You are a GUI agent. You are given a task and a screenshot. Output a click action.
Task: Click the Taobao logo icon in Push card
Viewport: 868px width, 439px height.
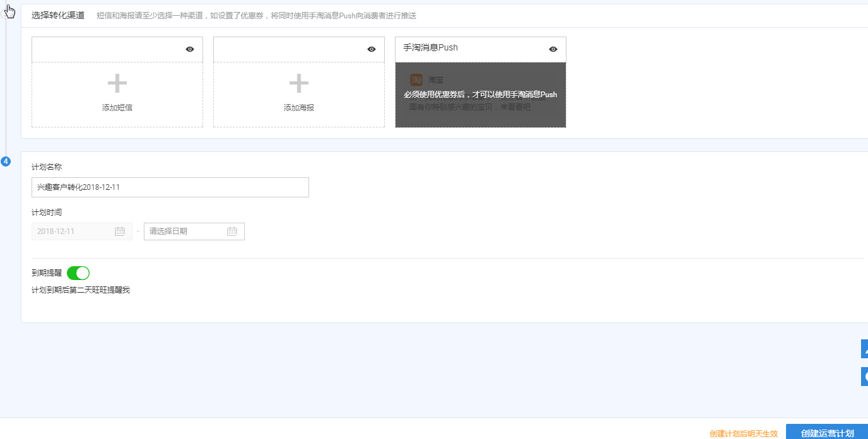click(x=416, y=79)
